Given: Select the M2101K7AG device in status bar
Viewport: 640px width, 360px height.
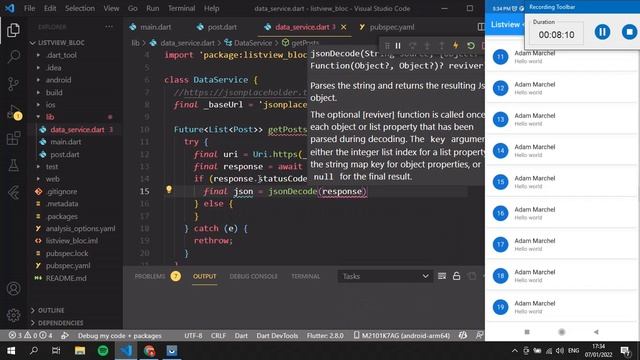Looking at the screenshot, I should coord(402,336).
